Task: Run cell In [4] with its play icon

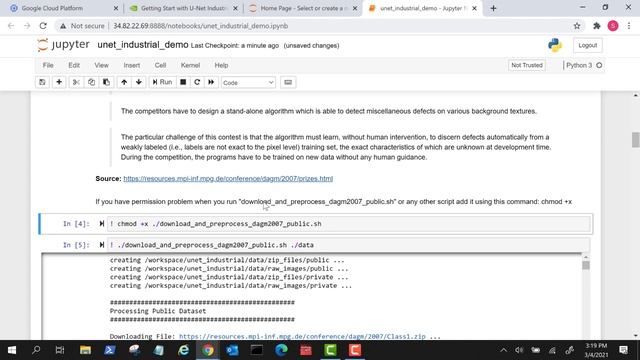Action: [x=102, y=224]
